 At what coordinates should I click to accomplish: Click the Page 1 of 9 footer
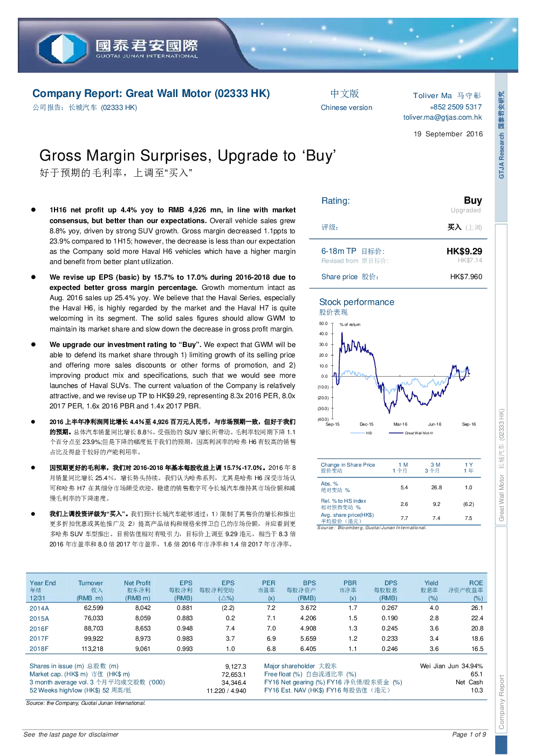coord(469,735)
